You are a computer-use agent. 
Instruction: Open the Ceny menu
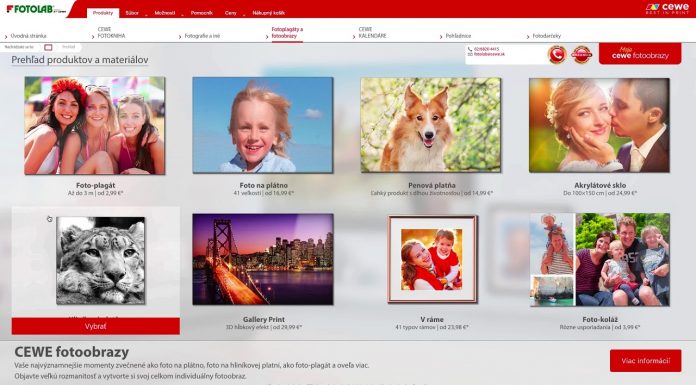pyautogui.click(x=231, y=13)
